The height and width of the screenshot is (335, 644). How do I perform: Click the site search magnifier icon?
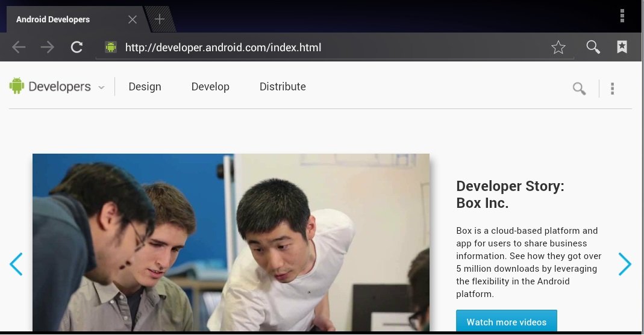[x=579, y=88]
